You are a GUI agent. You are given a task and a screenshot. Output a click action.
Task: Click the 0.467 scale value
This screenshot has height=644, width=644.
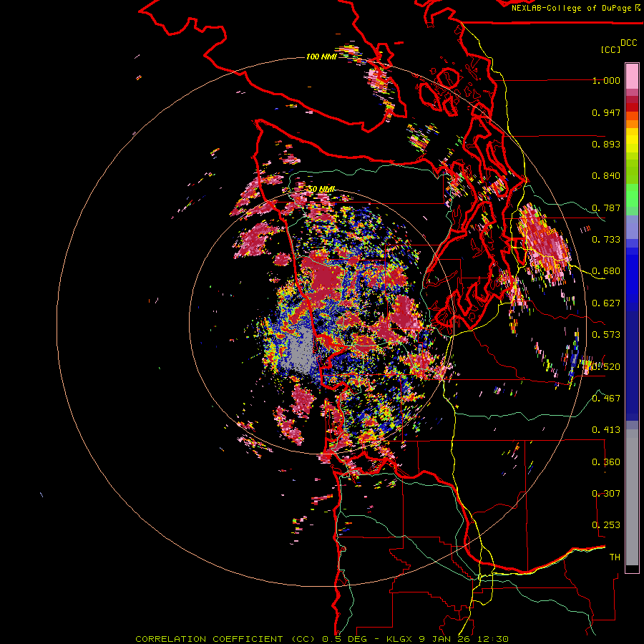(606, 399)
